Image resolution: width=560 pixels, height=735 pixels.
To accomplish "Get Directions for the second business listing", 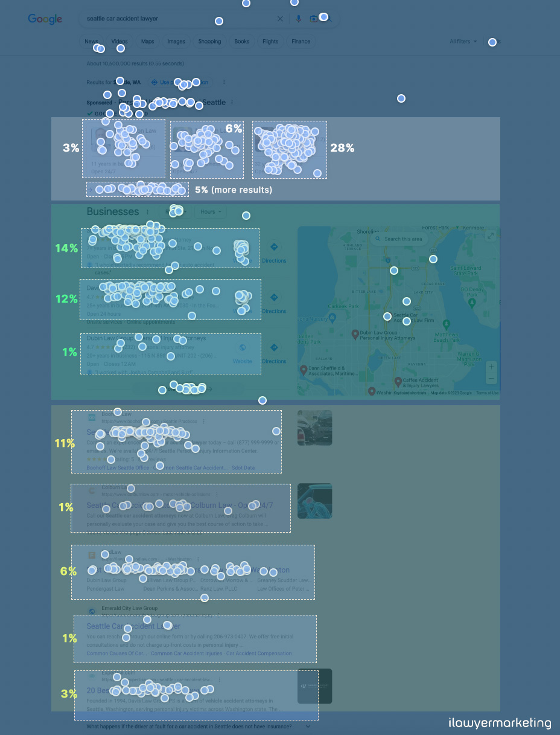I will pyautogui.click(x=274, y=302).
